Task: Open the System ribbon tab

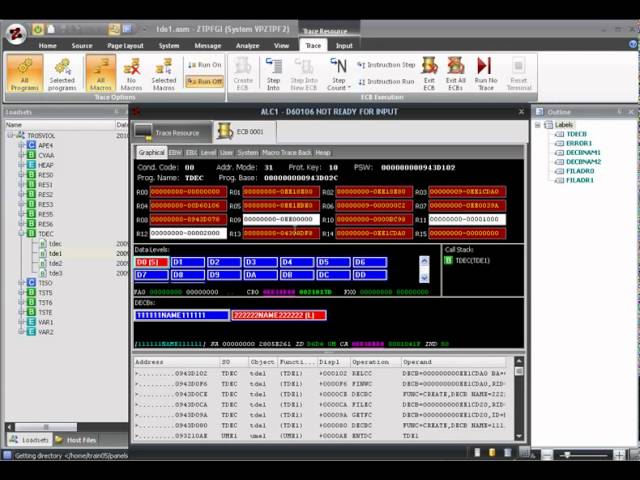Action: (169, 46)
